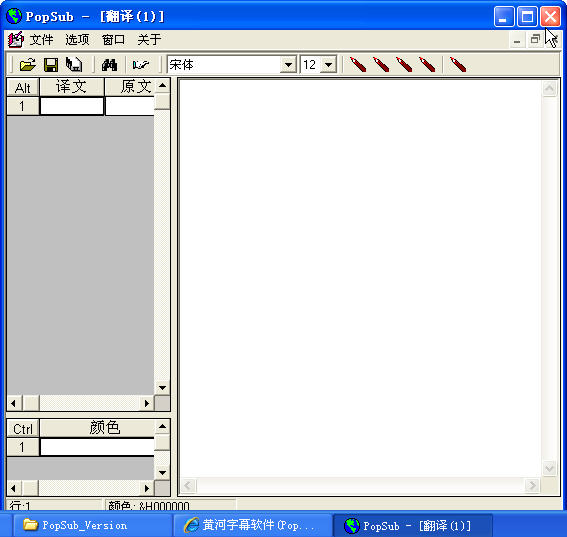The height and width of the screenshot is (537, 567).
Task: Select the fourth red pencil tool
Action: (x=427, y=64)
